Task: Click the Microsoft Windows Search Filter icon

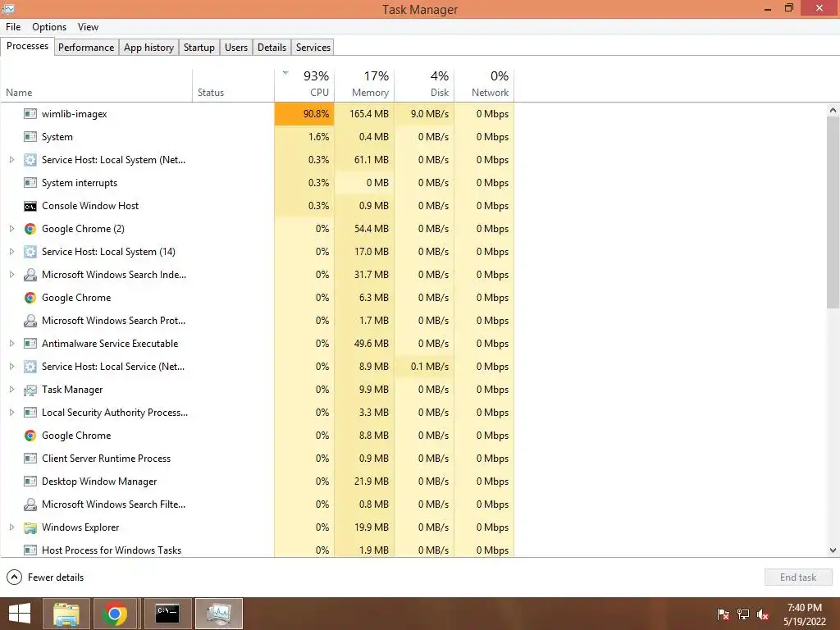Action: tap(30, 504)
